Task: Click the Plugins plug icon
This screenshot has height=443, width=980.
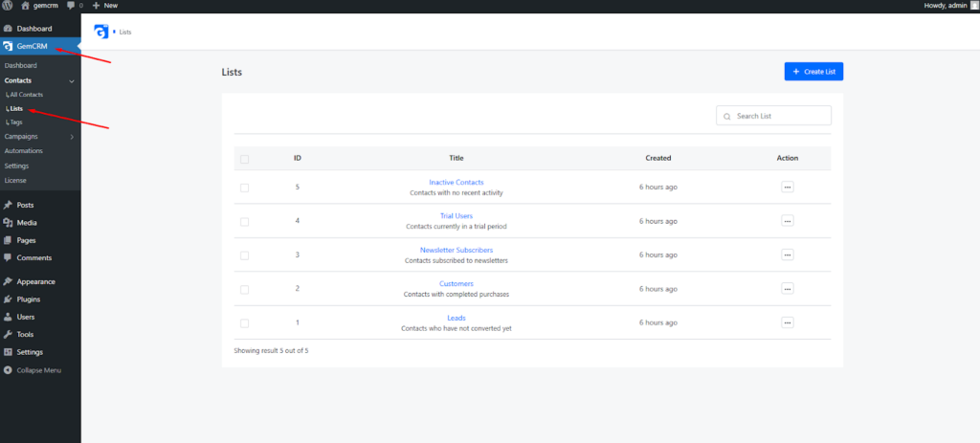Action: [8, 299]
